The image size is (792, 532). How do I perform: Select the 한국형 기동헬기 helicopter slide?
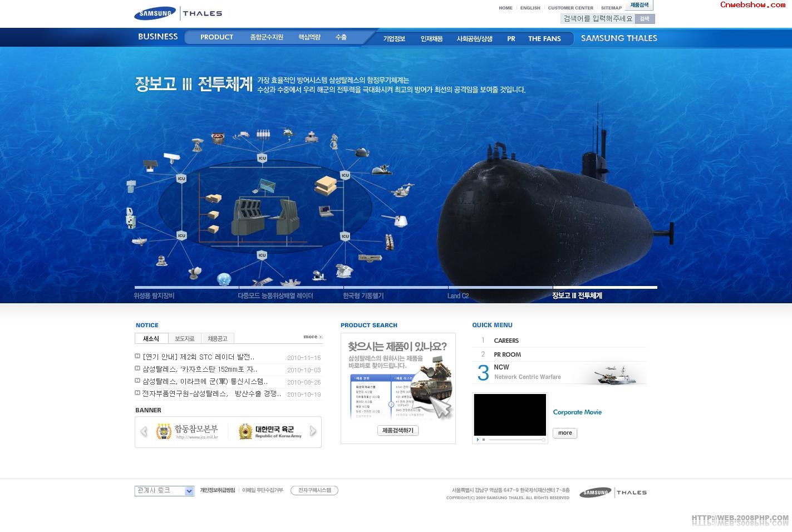tap(362, 295)
